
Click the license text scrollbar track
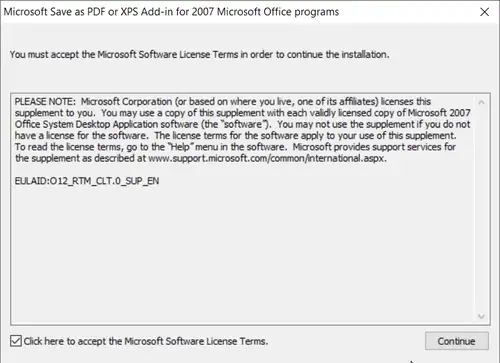(481, 209)
